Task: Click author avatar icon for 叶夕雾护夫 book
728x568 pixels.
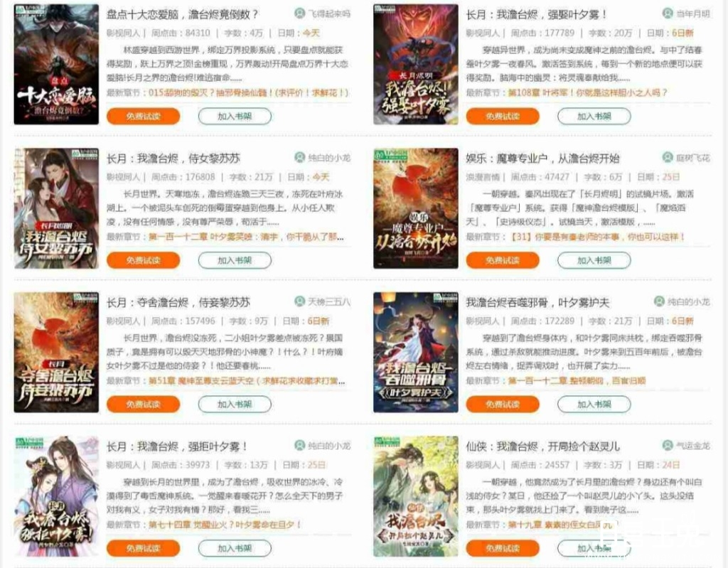Action: (659, 301)
